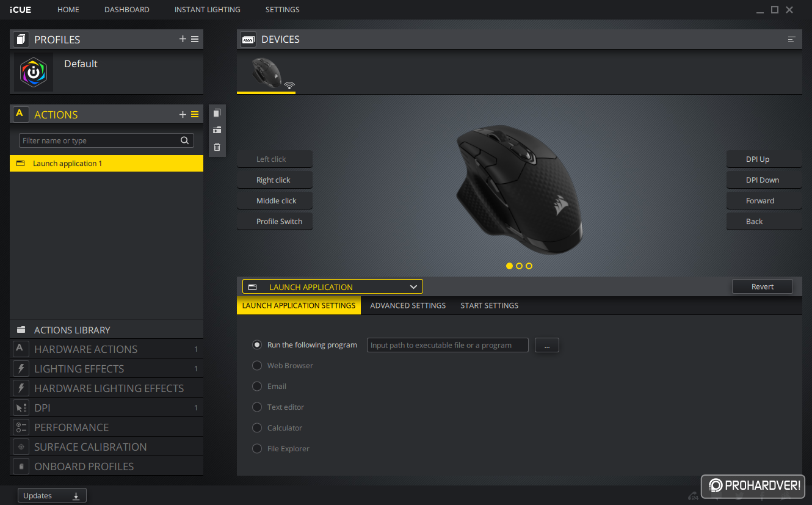Image resolution: width=812 pixels, height=505 pixels.
Task: Show the first mouse view dot
Action: pyautogui.click(x=509, y=266)
